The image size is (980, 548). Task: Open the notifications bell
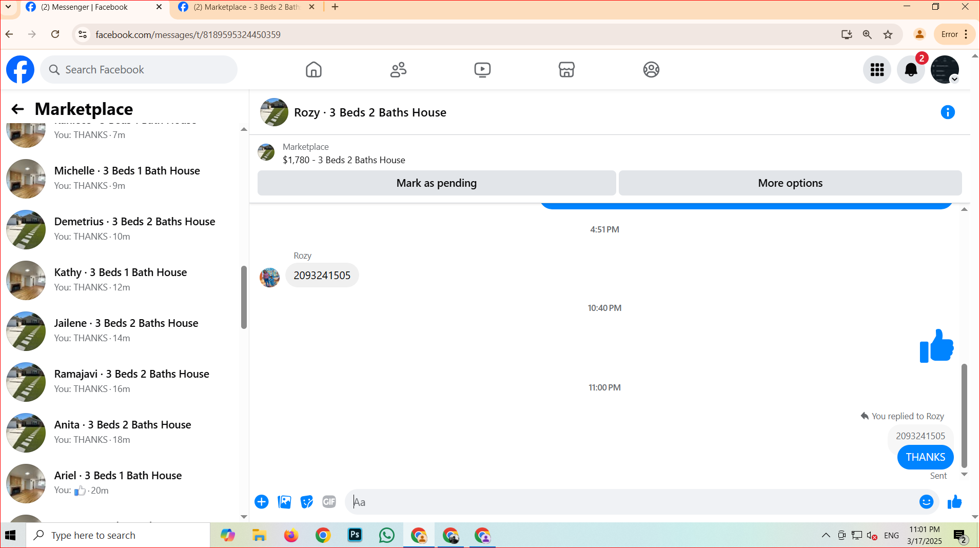911,69
